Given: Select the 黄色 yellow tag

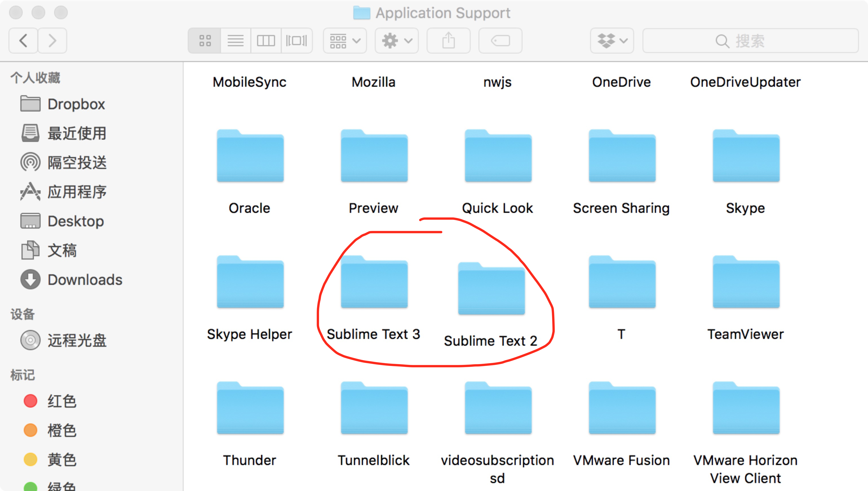Looking at the screenshot, I should 91,460.
